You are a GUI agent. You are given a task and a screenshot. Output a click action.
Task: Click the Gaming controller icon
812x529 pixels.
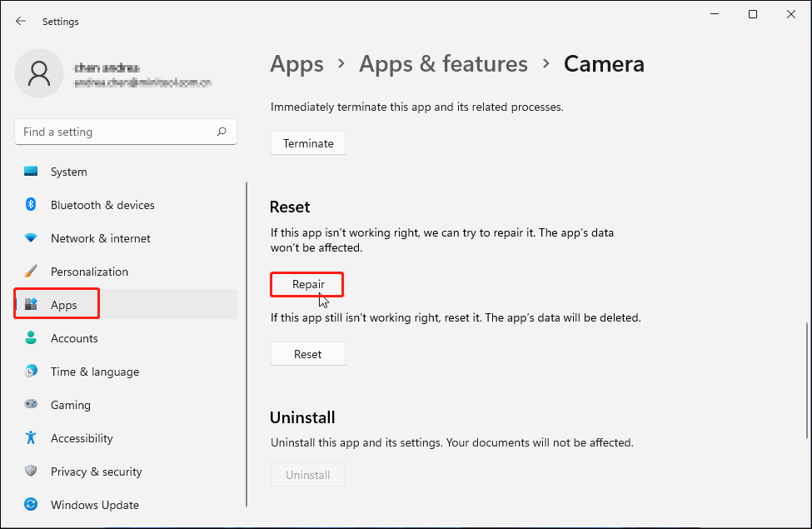[x=31, y=404]
